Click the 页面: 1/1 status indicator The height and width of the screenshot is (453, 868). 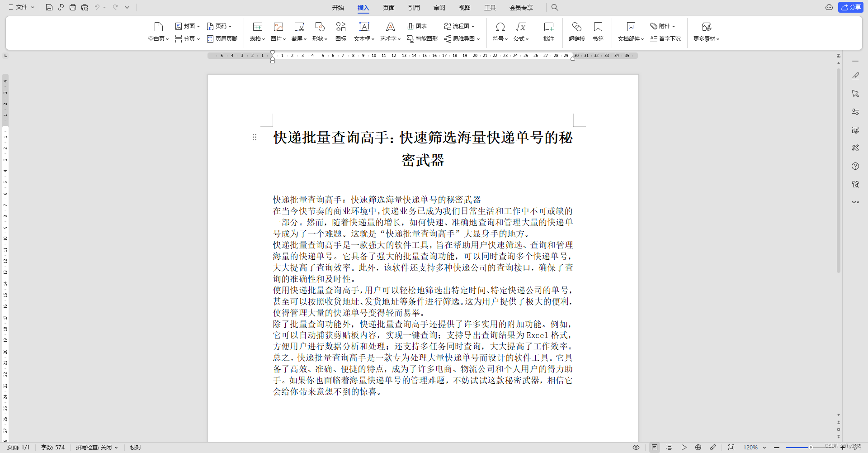pos(18,448)
